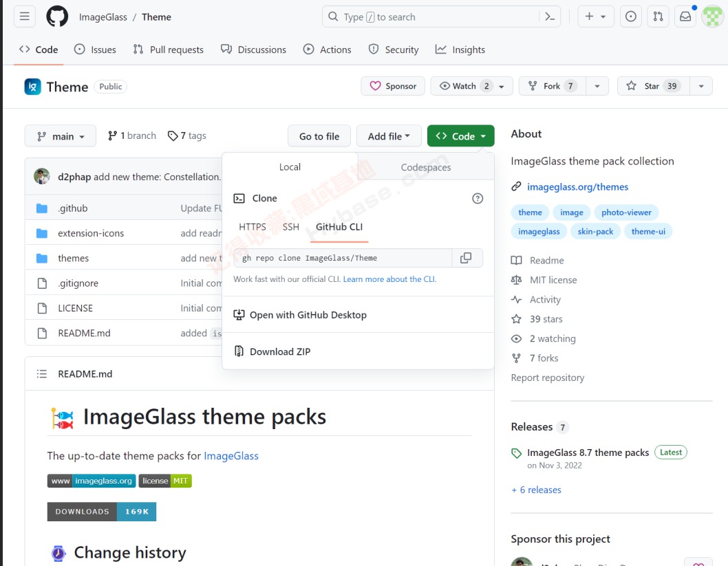Click the 7 tags link
Image resolution: width=728 pixels, height=566 pixels.
[x=187, y=136]
